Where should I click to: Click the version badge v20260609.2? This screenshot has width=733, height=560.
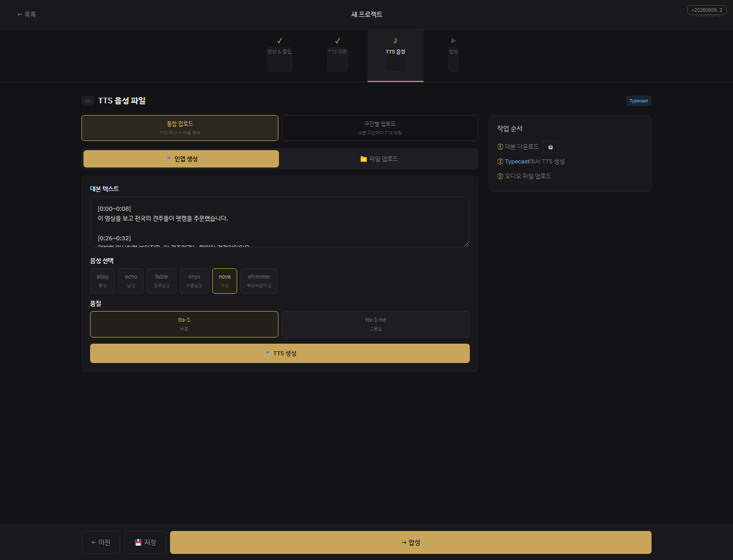(707, 10)
